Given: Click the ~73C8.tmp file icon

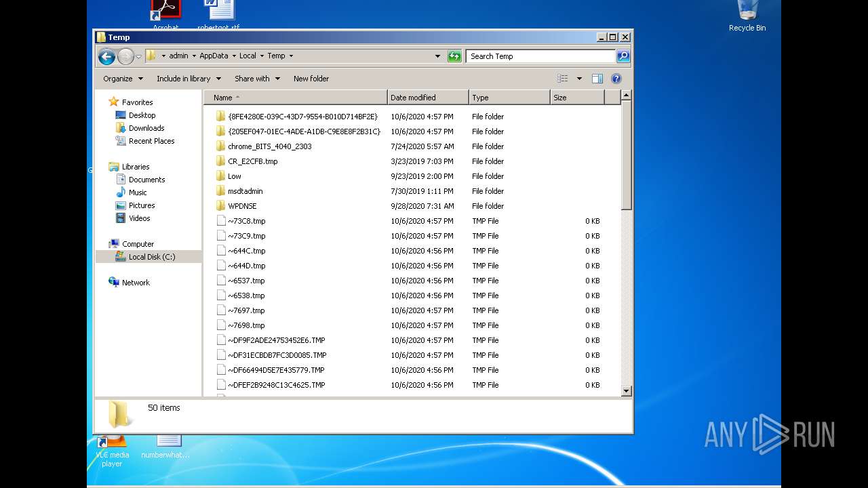Looking at the screenshot, I should pos(220,221).
